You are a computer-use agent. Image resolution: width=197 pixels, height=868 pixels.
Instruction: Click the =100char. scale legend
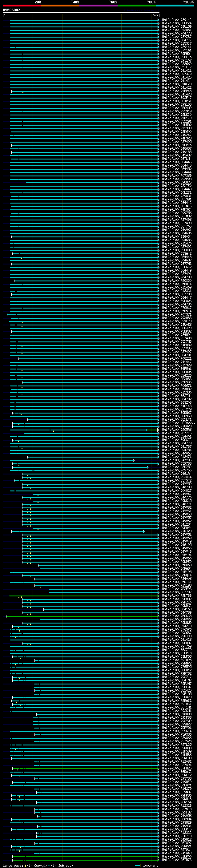tap(147, 865)
